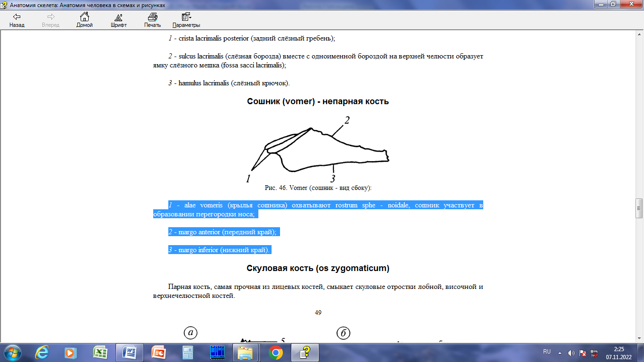This screenshot has width=644, height=362.
Task: Click circled letter б figure label
Action: (343, 333)
